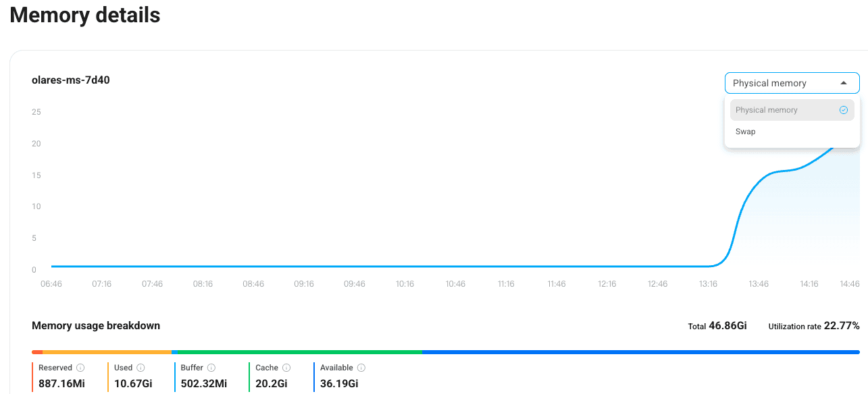Viewport: 868px width, 394px height.
Task: Click the dark blue Available bar segment
Action: click(640, 351)
